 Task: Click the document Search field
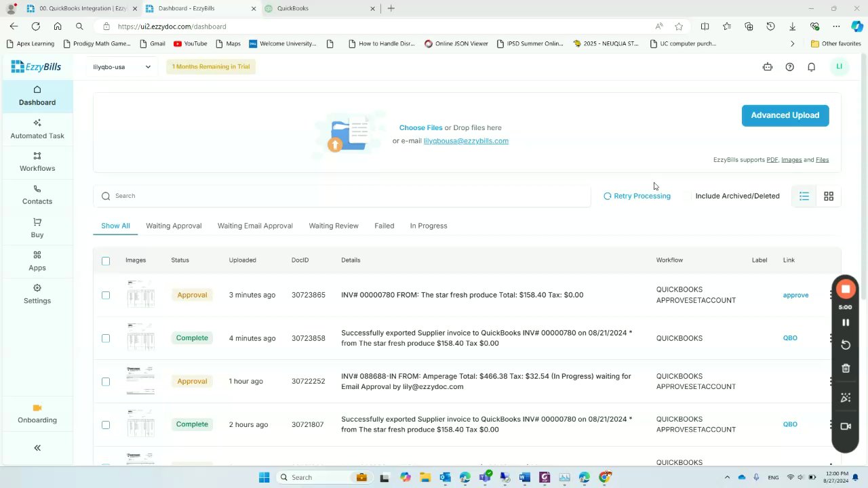pyautogui.click(x=342, y=196)
